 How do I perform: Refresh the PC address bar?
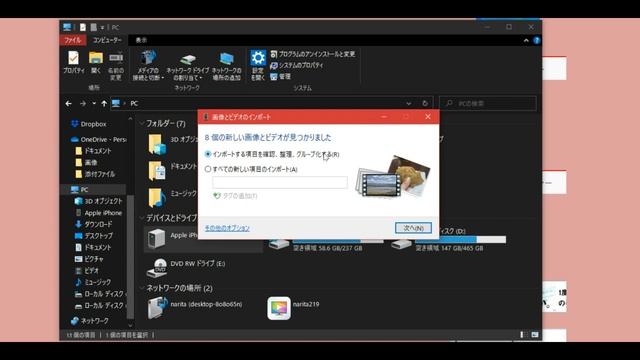click(x=425, y=103)
